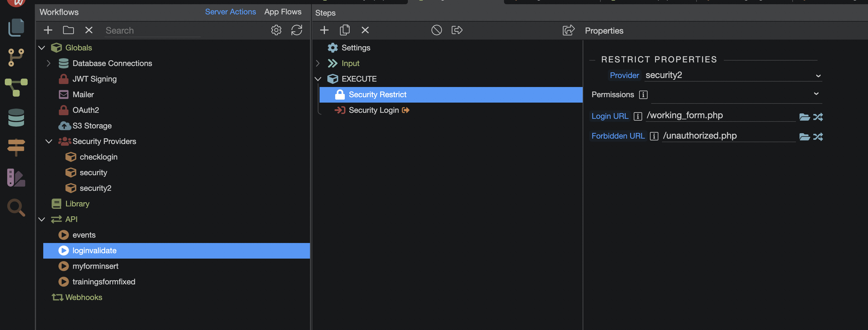The width and height of the screenshot is (868, 330).
Task: Open the search magnifier sidebar icon
Action: 16,207
